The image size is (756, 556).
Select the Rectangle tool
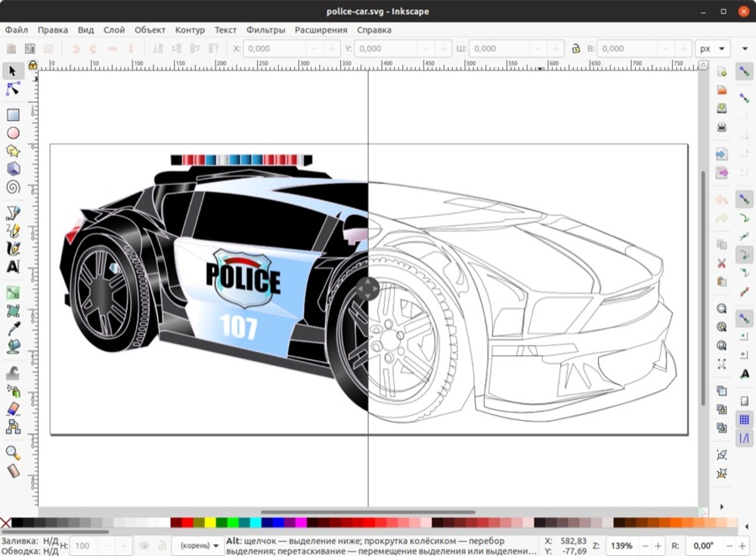[x=13, y=115]
